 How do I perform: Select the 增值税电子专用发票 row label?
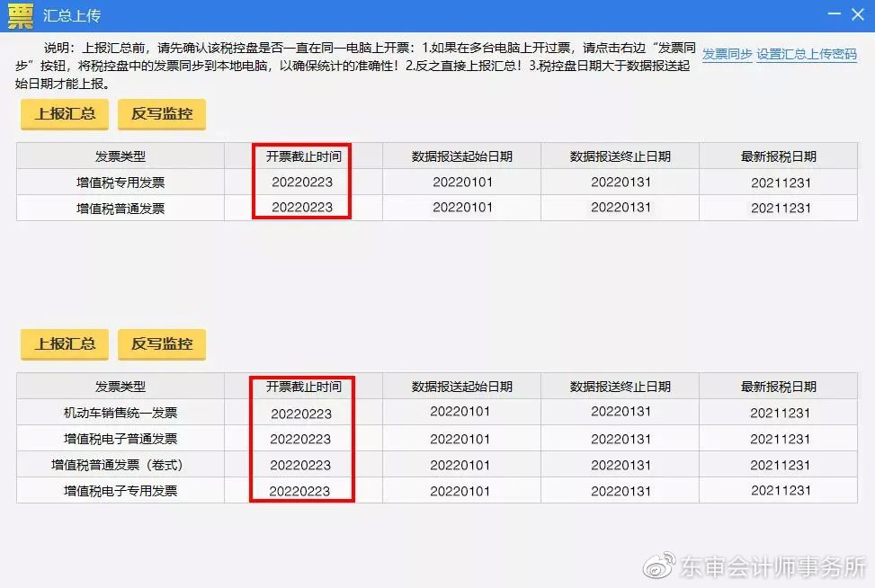coord(121,491)
